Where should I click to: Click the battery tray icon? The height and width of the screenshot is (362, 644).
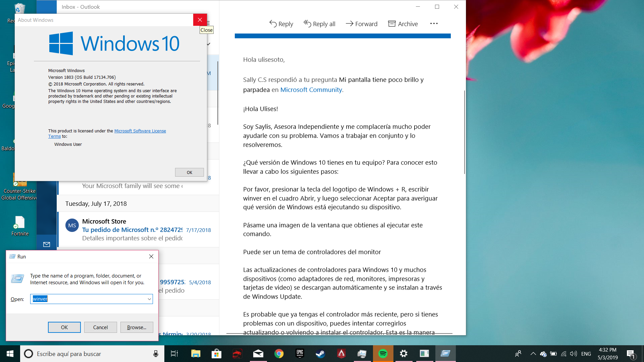coord(553,354)
